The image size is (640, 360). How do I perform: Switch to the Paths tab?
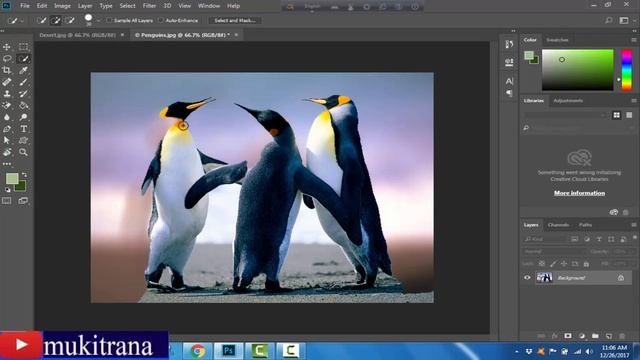pyautogui.click(x=585, y=225)
